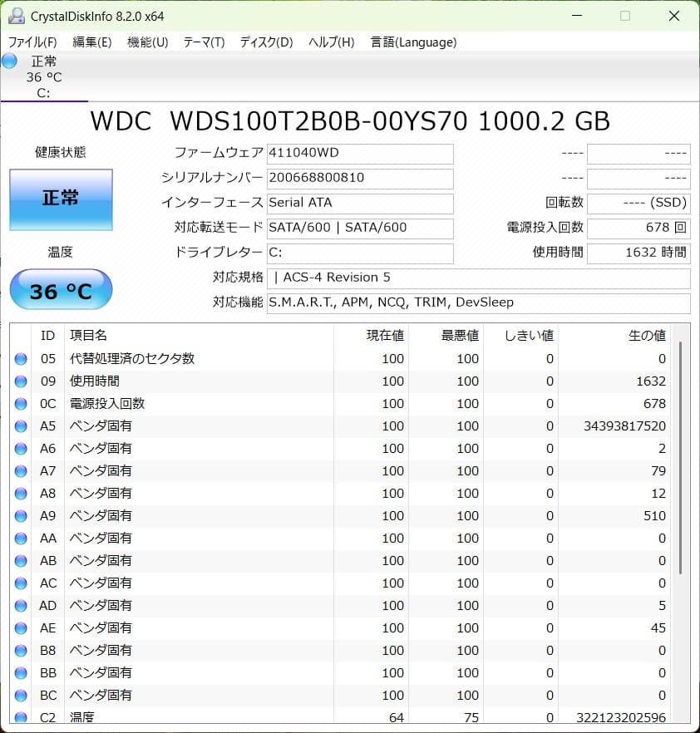Click the 正常 health status button
The image size is (700, 733).
[61, 199]
